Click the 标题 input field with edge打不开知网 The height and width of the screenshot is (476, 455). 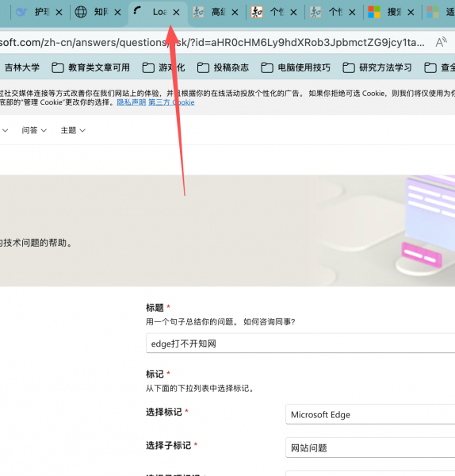click(300, 344)
